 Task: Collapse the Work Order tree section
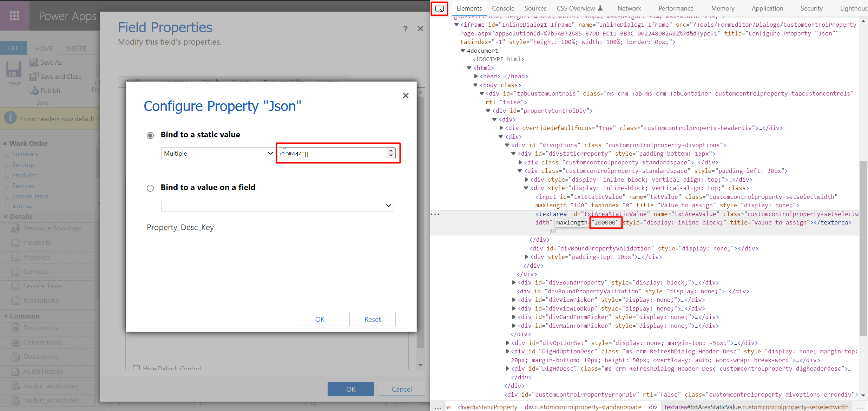5,143
